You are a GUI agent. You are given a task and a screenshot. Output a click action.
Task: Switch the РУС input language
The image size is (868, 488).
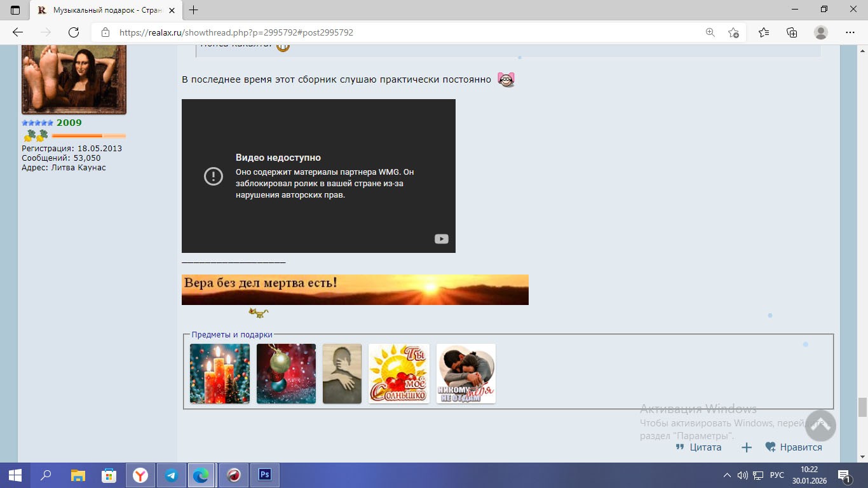click(x=776, y=475)
